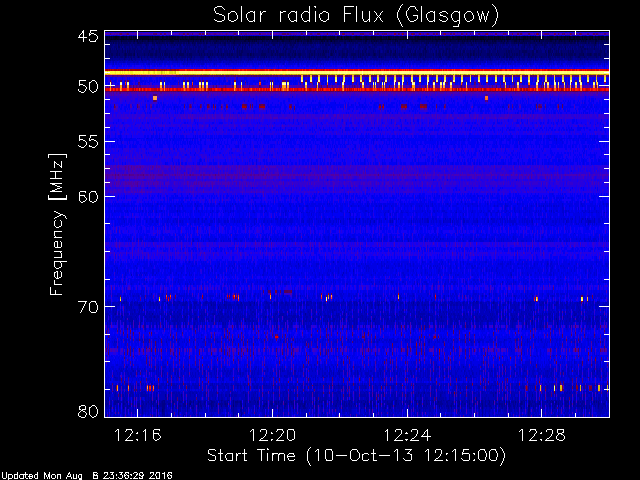Click the 45 frequency tick label
This screenshot has width=640, height=480.
(88, 36)
